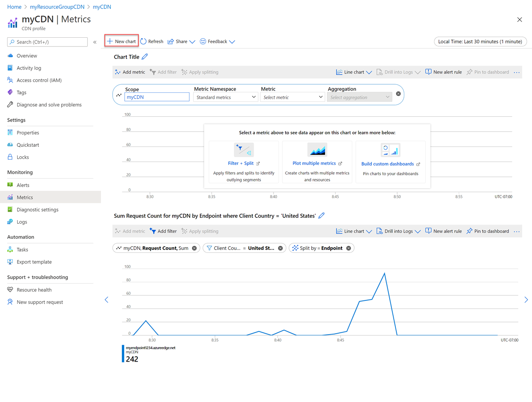Select Metrics in the sidebar
Image resolution: width=532 pixels, height=402 pixels.
tap(50, 197)
